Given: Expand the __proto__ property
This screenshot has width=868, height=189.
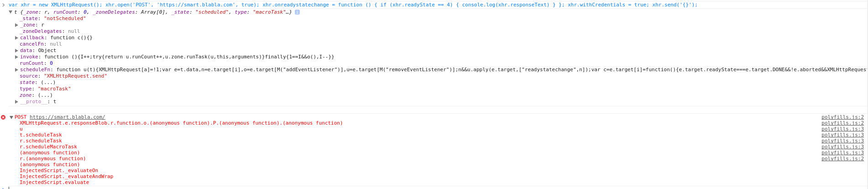Looking at the screenshot, I should [17, 102].
